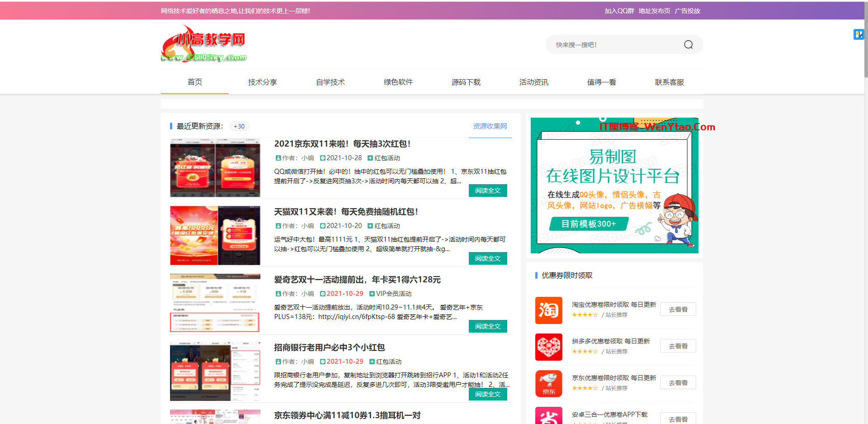
Task: Click the 易制图 banner advertisement
Action: click(614, 186)
